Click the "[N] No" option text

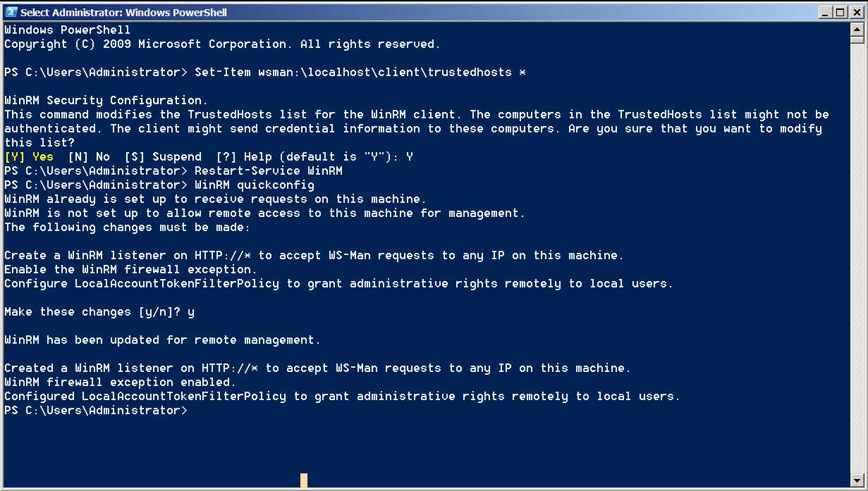(x=89, y=157)
